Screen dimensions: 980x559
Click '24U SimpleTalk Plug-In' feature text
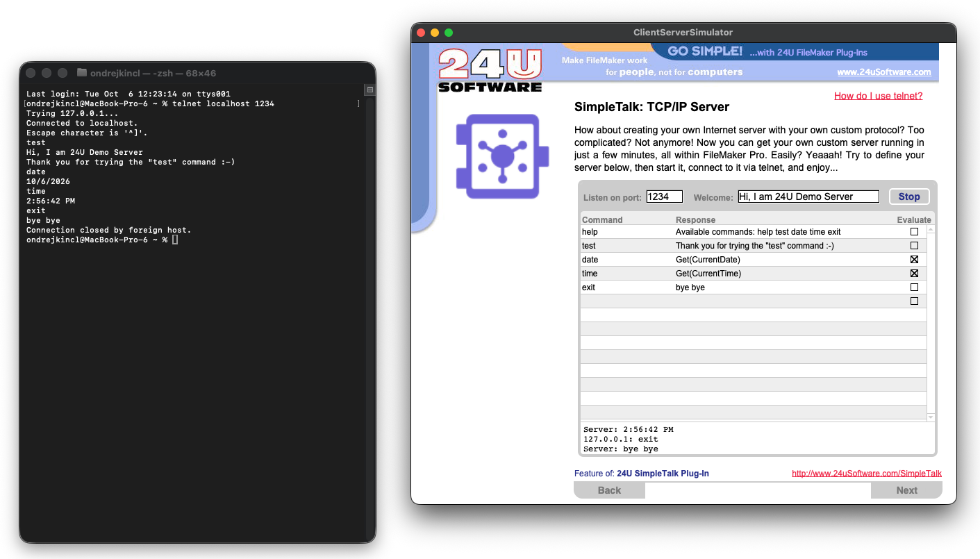pos(663,474)
